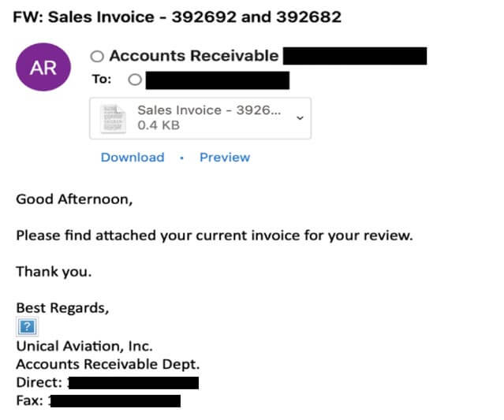The width and height of the screenshot is (504, 420).
Task: Click the 'Good Afternoon,' greeting line
Action: coord(75,199)
